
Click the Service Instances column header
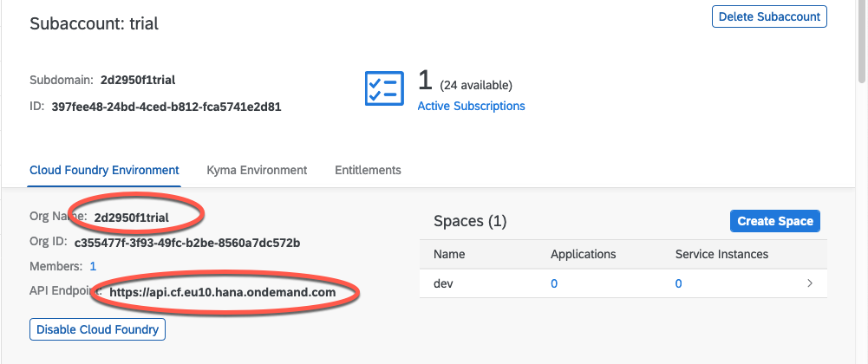tap(721, 254)
